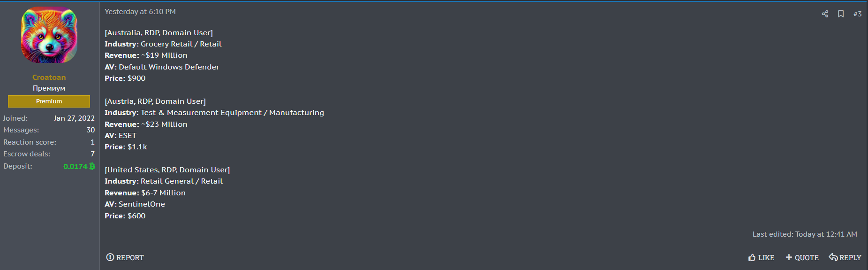Click the gold Premium badge

tap(49, 101)
